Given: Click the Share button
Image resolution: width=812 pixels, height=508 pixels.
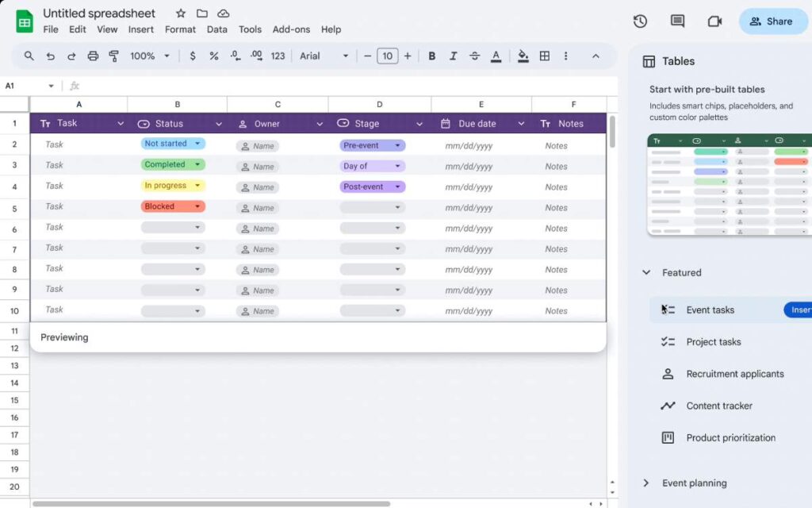Looking at the screenshot, I should [x=772, y=21].
